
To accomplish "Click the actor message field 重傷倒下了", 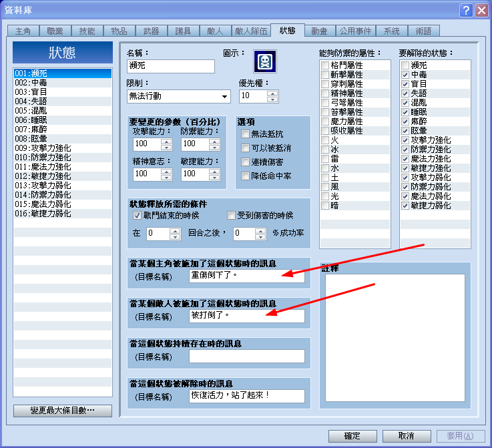I will coord(246,276).
